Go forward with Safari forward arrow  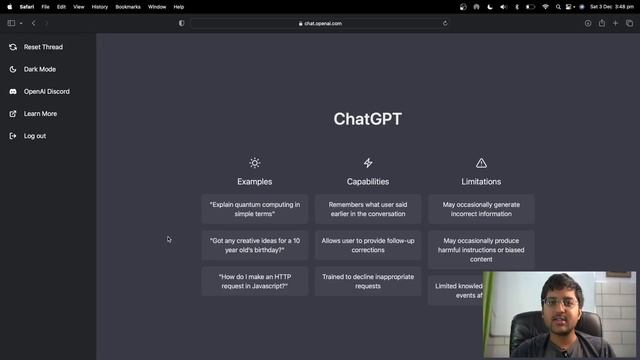click(46, 23)
